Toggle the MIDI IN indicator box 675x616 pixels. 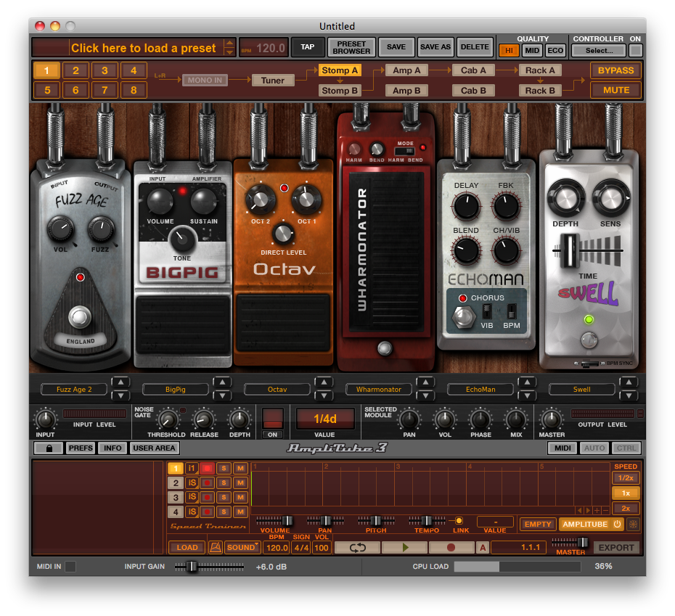click(70, 566)
